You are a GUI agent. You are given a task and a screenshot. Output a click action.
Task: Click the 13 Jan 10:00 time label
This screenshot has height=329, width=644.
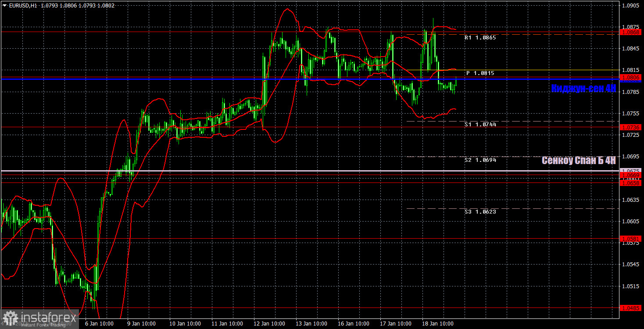311,324
